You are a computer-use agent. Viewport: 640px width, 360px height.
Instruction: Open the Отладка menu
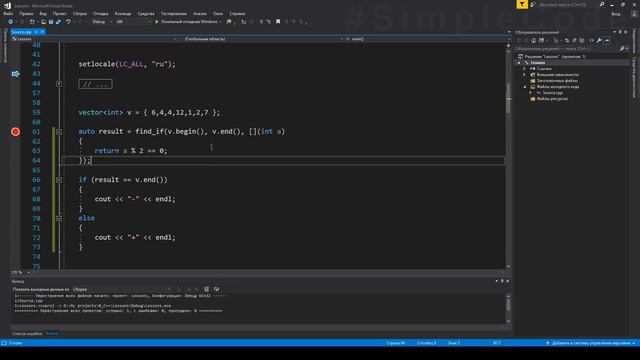tap(100, 13)
